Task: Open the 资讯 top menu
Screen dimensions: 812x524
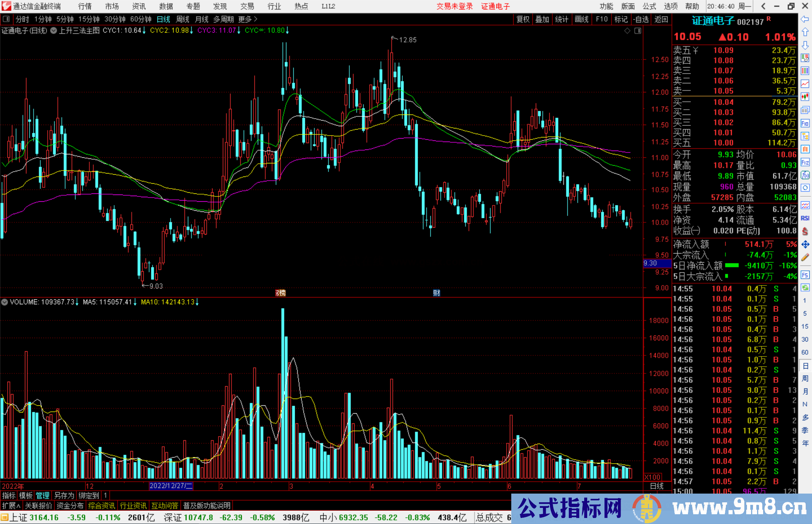Action: (139, 6)
